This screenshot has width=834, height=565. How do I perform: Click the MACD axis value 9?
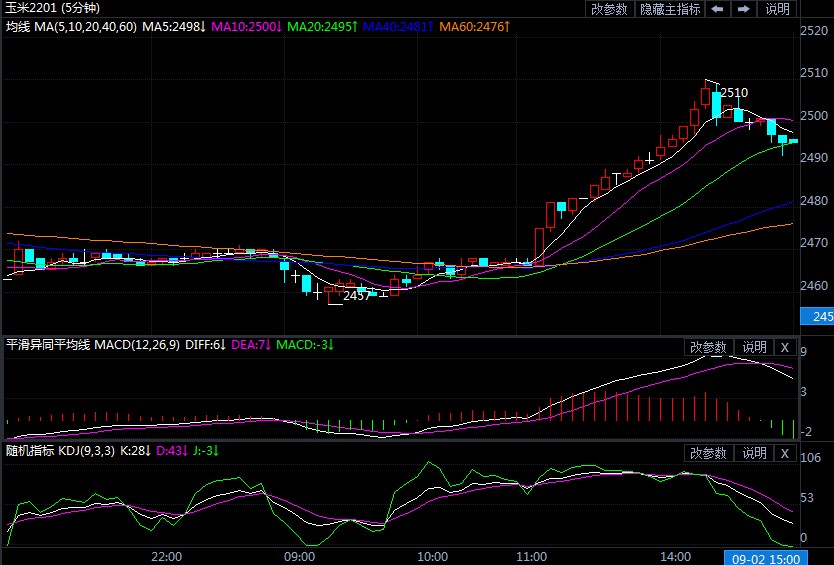click(803, 351)
